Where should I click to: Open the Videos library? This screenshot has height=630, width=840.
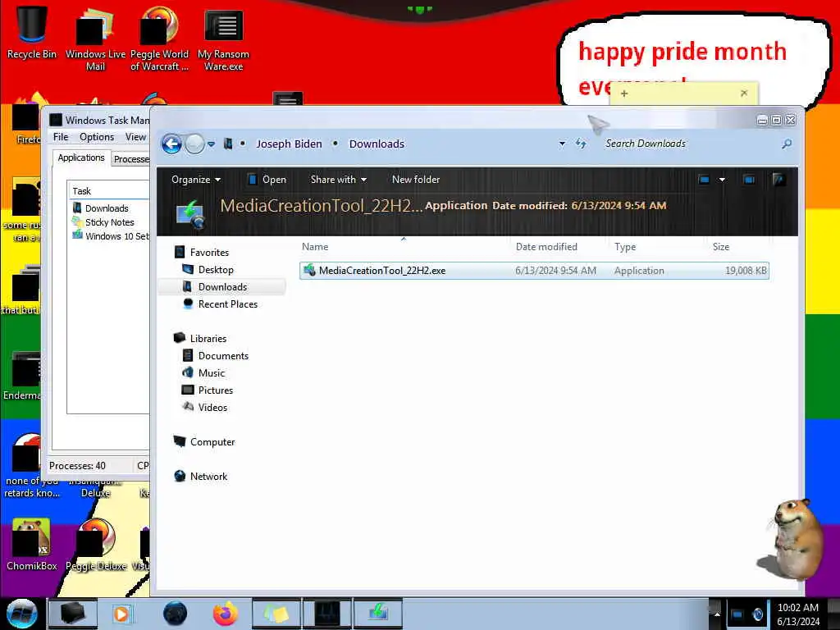coord(204,407)
